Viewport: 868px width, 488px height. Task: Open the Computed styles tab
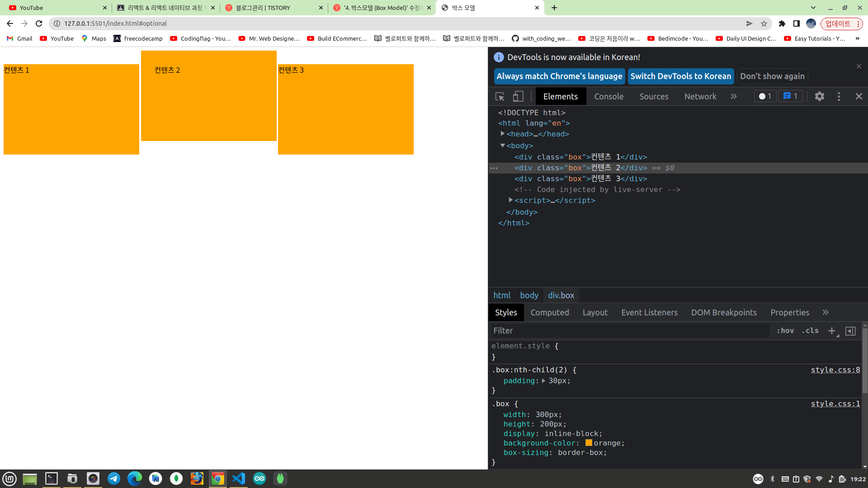coord(549,313)
